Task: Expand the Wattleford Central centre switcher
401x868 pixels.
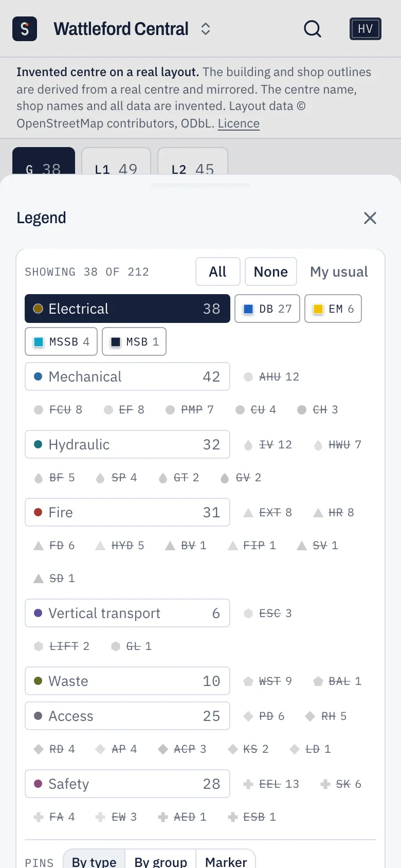Action: pos(132,29)
